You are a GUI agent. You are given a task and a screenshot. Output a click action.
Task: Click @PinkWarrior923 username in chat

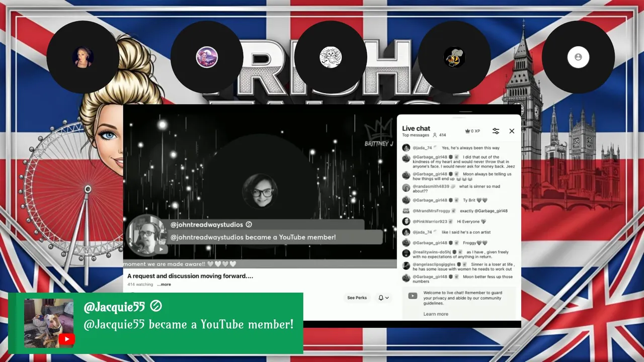click(x=430, y=222)
